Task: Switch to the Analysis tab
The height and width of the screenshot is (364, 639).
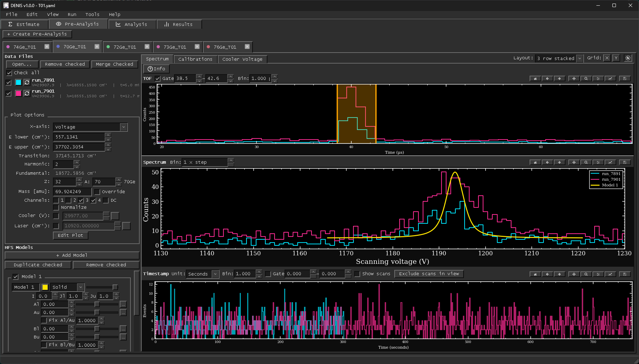Action: point(132,24)
